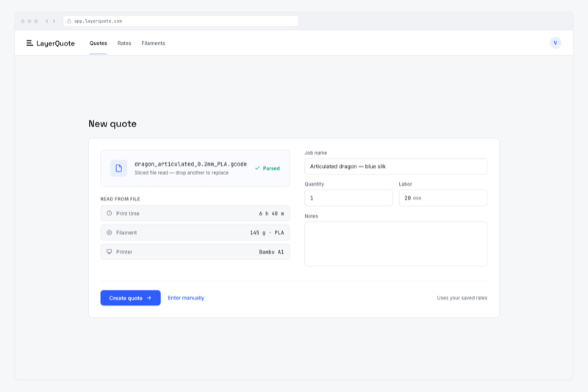Click the arrow inside Create quote button
Screen dimensions: 588x392
(149, 298)
